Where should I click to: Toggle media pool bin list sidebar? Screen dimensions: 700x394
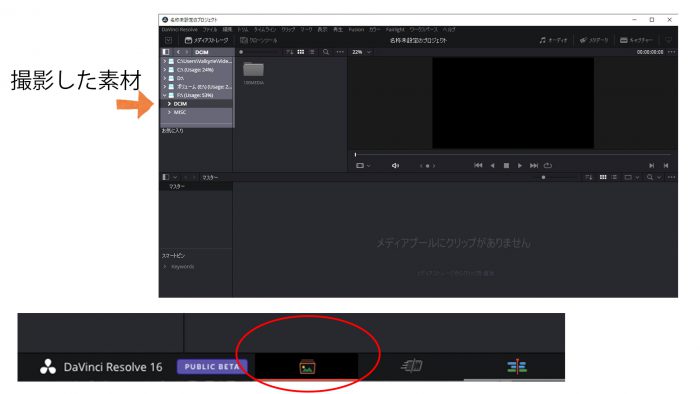point(166,177)
